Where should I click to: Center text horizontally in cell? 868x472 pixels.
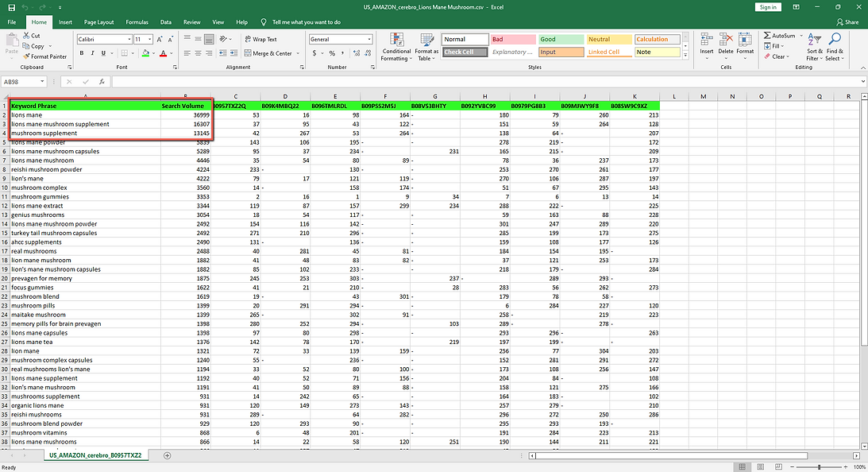pos(198,53)
